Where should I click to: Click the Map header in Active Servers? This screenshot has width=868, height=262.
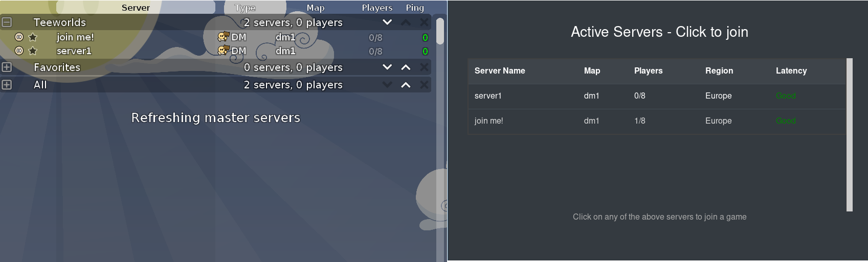(592, 71)
